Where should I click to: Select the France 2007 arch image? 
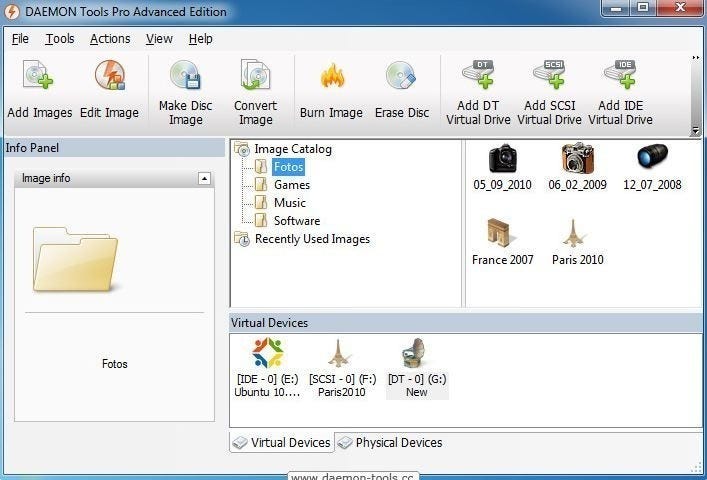[x=502, y=242]
